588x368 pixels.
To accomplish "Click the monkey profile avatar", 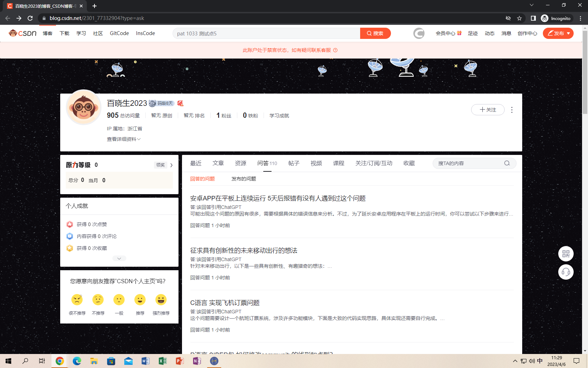I will point(84,107).
